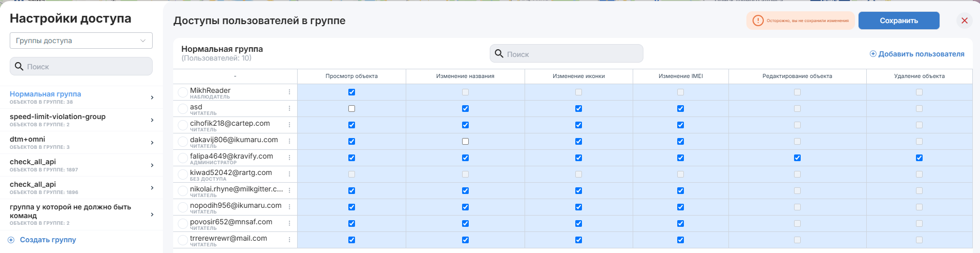This screenshot has width=980, height=253.
Task: Click the Изменение IMEI column header
Action: [680, 76]
